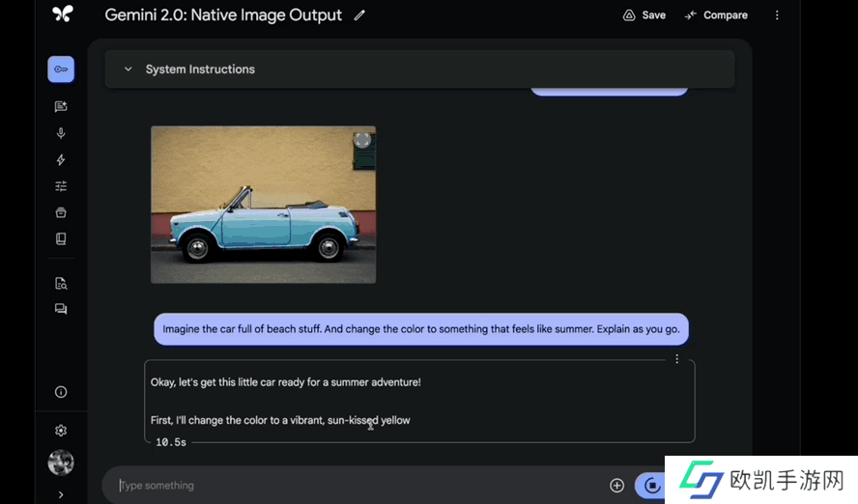Open the info circle icon in sidebar
This screenshot has width=858, height=504.
61,392
